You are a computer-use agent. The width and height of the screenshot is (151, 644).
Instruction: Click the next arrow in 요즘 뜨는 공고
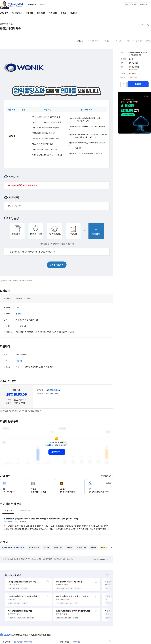pyautogui.click(x=109, y=599)
